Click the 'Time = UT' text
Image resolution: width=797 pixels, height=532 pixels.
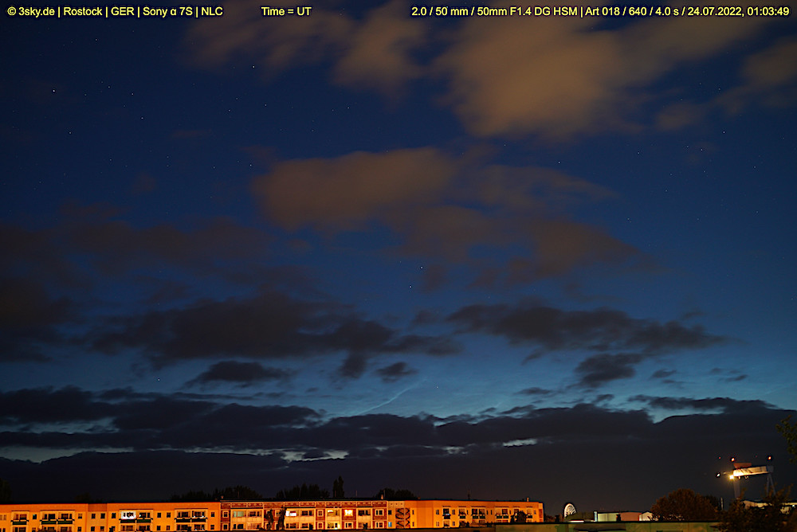[x=286, y=11]
